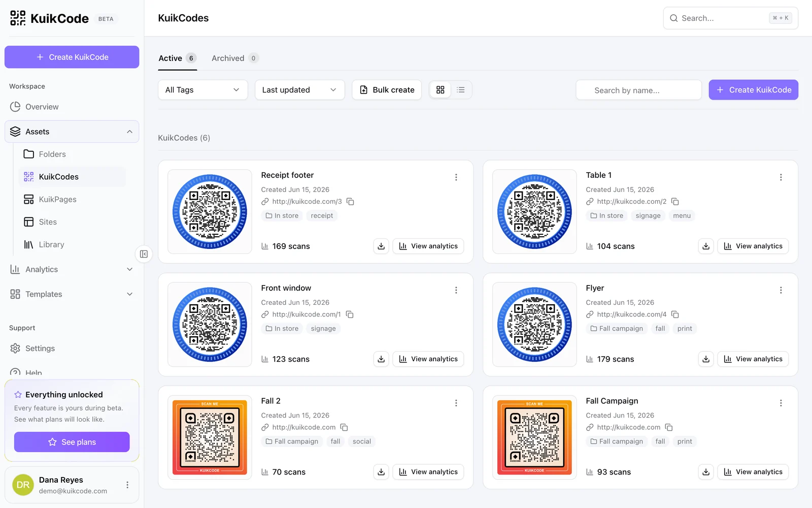The image size is (812, 508).
Task: Click the social tag on Fall 2
Action: click(x=362, y=441)
